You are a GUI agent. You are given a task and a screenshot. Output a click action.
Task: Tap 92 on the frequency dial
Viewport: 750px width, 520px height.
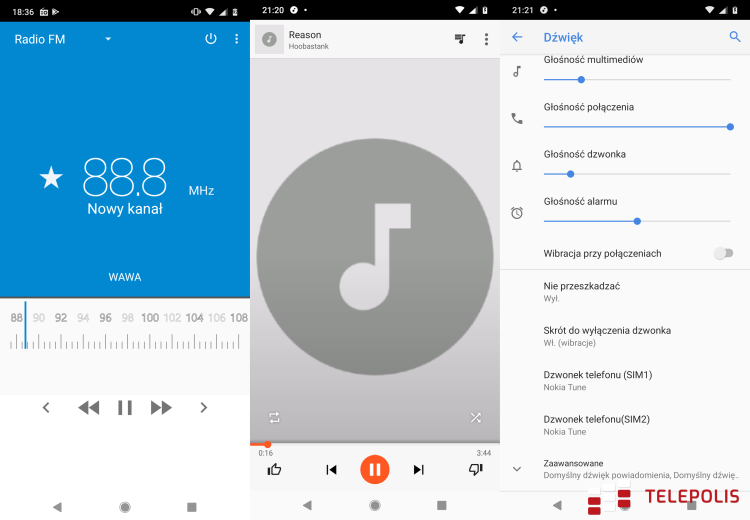[x=61, y=318]
